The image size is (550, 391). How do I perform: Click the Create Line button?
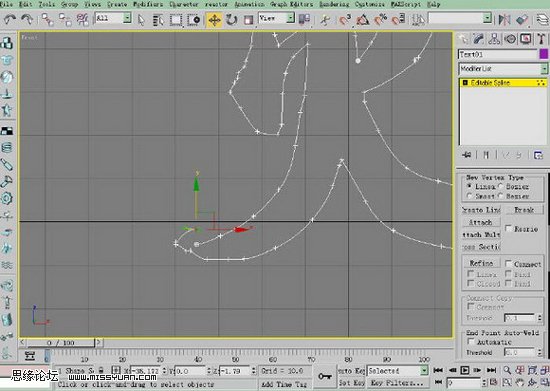tap(481, 210)
